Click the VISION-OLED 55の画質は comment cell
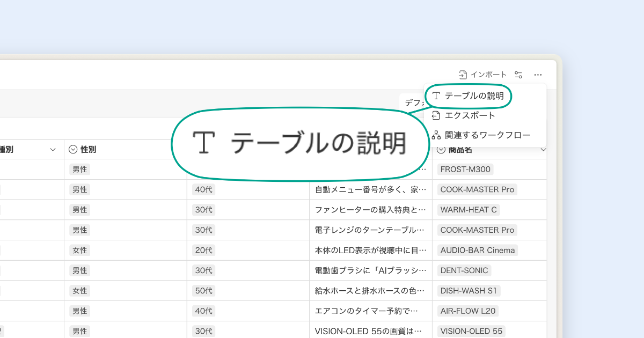 [x=371, y=331]
